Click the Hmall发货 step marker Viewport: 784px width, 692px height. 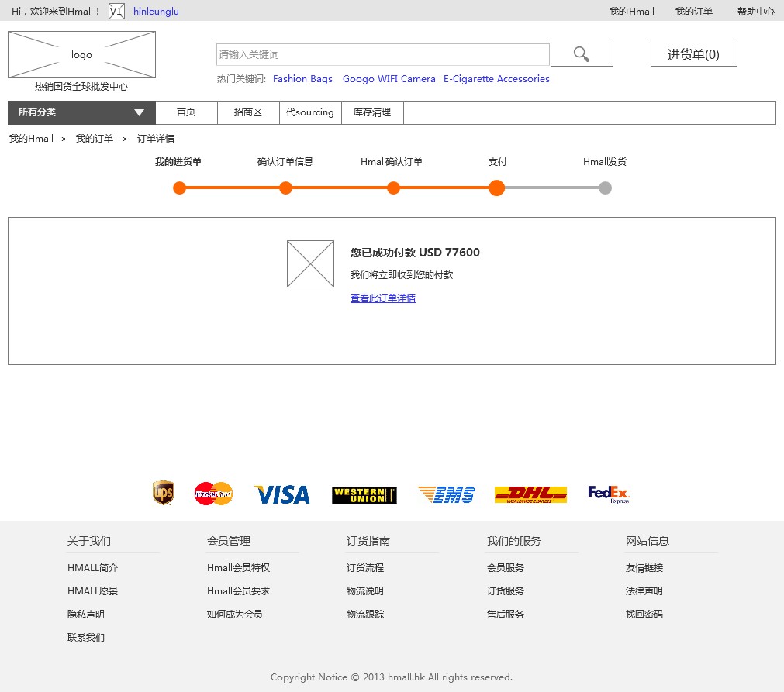click(x=605, y=188)
